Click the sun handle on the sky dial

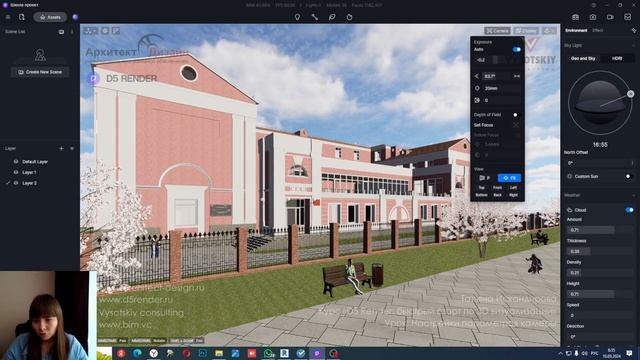[x=630, y=94]
